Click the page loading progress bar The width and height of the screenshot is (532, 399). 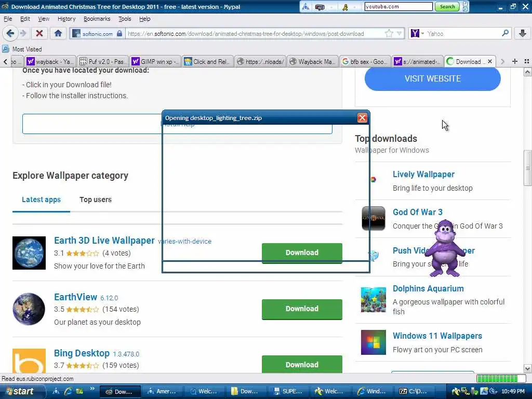501,378
